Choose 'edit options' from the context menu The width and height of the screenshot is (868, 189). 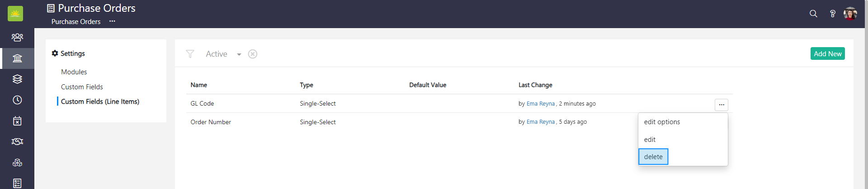(x=662, y=122)
